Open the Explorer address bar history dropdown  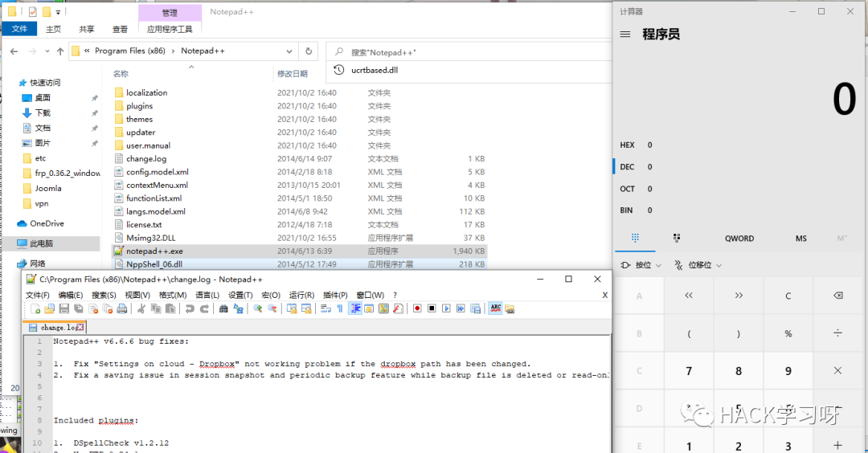point(289,51)
